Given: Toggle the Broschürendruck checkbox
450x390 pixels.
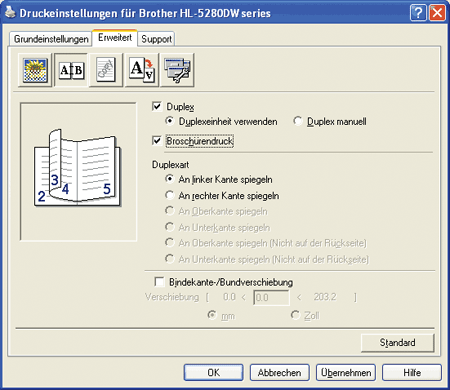Looking at the screenshot, I should 157,141.
